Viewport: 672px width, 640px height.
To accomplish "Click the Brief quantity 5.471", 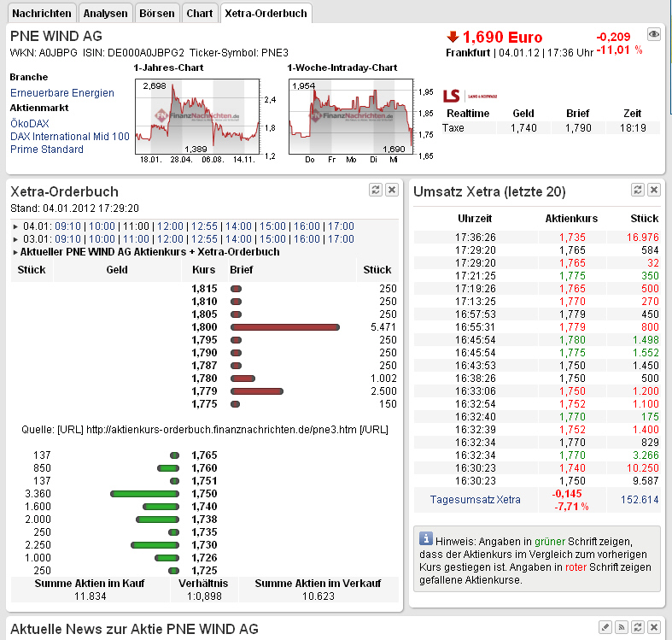I will [x=383, y=327].
